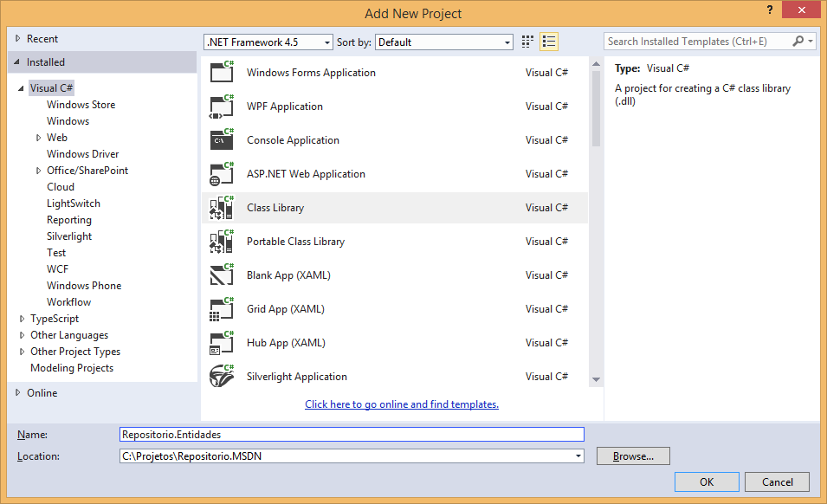Select the Silverlight category in tree
827x504 pixels.
[x=69, y=236]
